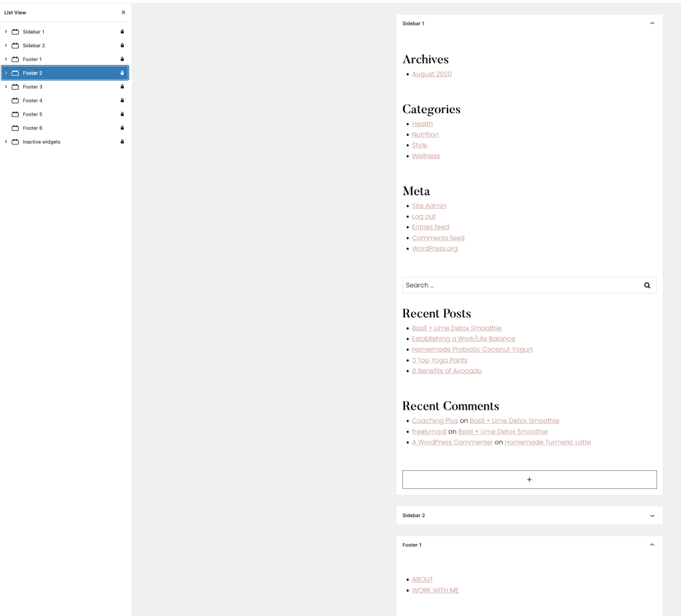Screen dimensions: 681x616
Task: Click the search magnifier icon button
Action: [x=647, y=285]
